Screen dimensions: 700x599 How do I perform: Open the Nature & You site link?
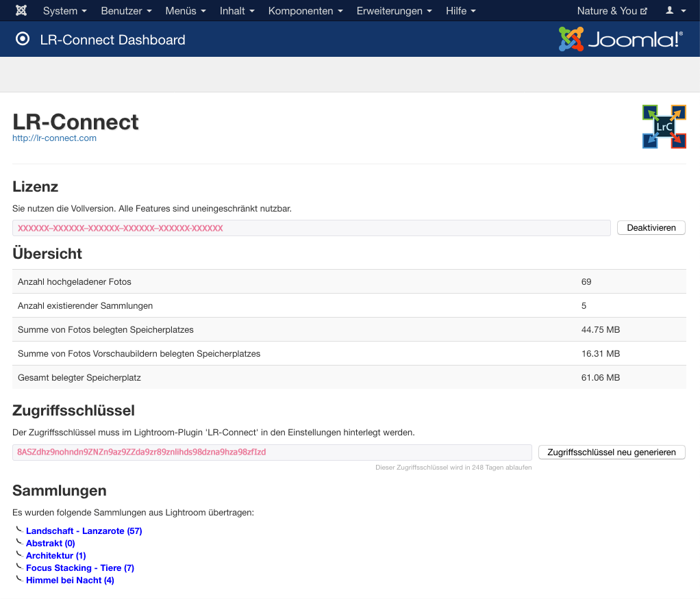[612, 11]
